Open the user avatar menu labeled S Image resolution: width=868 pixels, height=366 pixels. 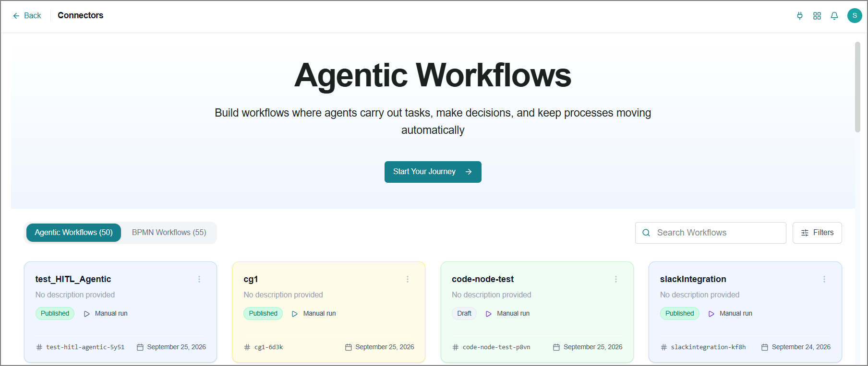(855, 15)
